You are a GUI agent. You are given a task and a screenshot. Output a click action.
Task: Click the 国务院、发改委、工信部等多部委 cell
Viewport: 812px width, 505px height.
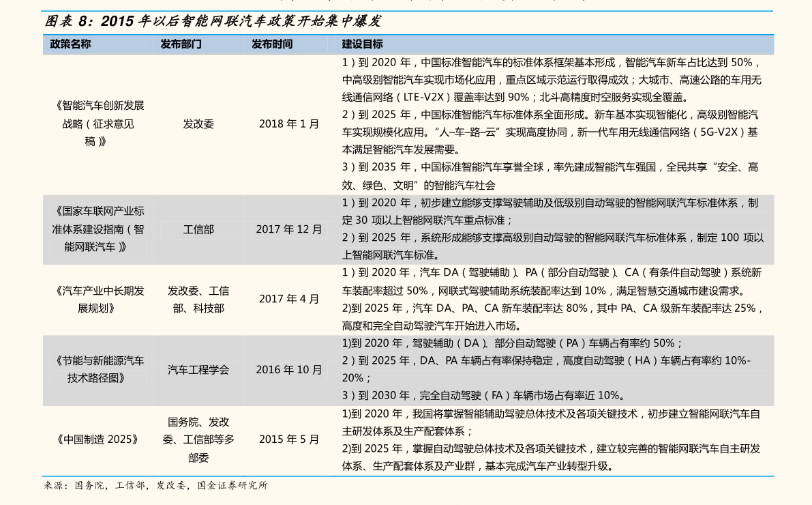pyautogui.click(x=198, y=439)
